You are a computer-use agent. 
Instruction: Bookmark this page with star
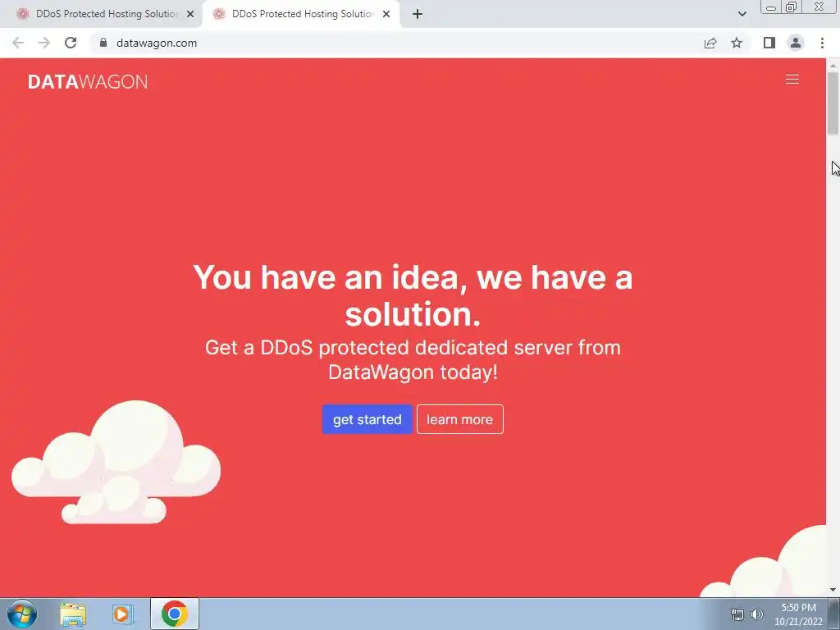click(x=737, y=43)
